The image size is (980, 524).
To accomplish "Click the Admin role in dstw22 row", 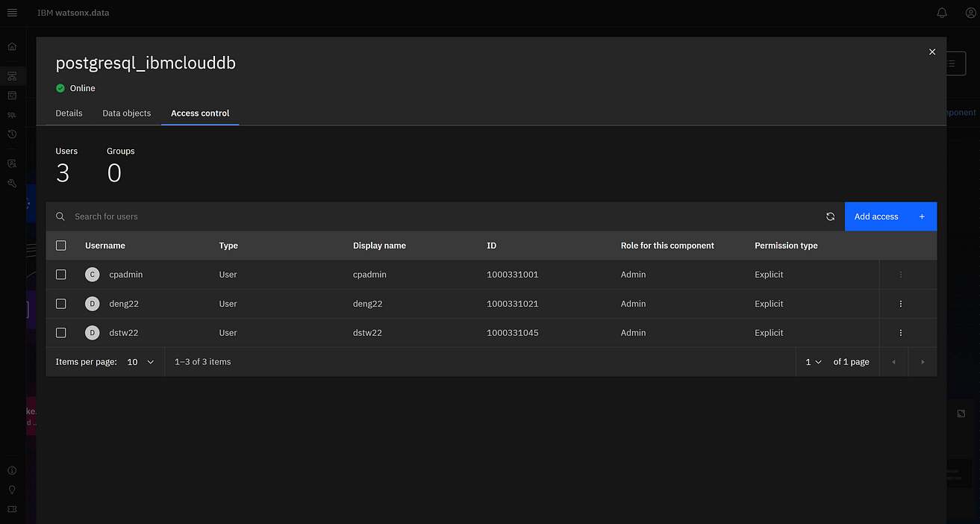I will tap(633, 333).
